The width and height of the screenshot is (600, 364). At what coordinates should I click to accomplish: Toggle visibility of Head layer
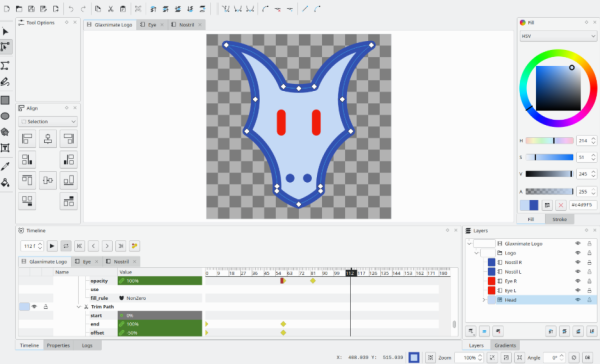pos(578,300)
